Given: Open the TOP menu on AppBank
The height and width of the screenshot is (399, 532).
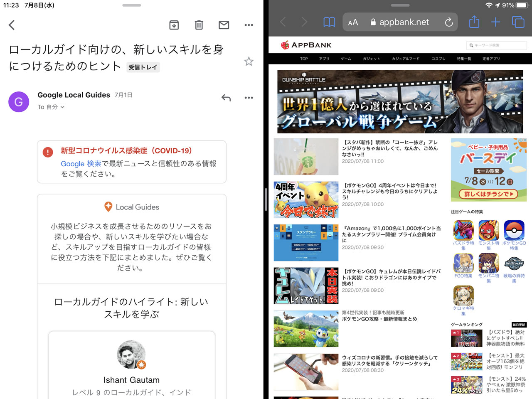Looking at the screenshot, I should 304,59.
